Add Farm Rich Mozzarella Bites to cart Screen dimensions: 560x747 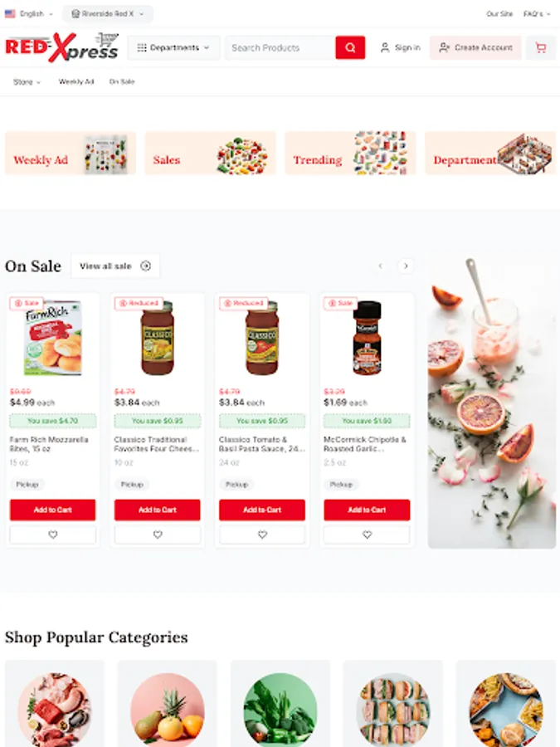click(53, 510)
